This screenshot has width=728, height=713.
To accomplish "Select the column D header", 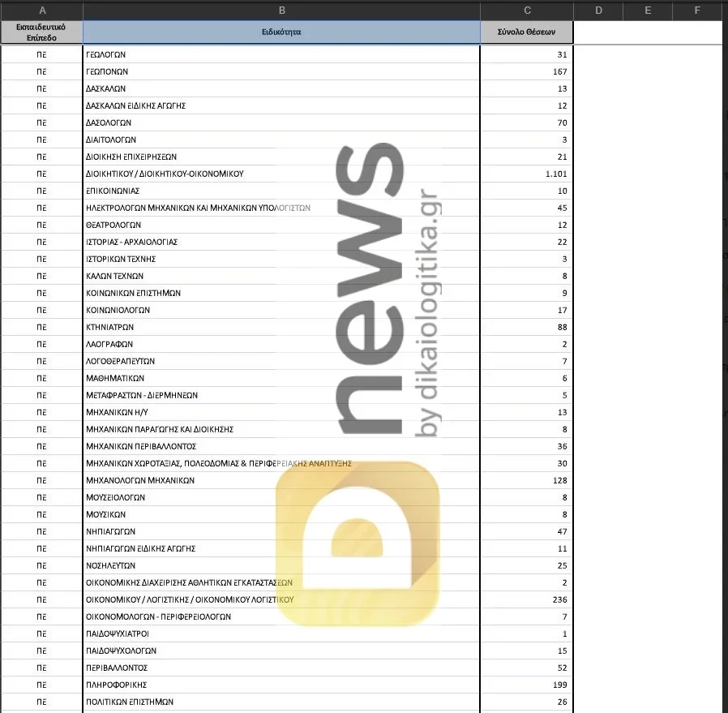I will click(x=598, y=11).
